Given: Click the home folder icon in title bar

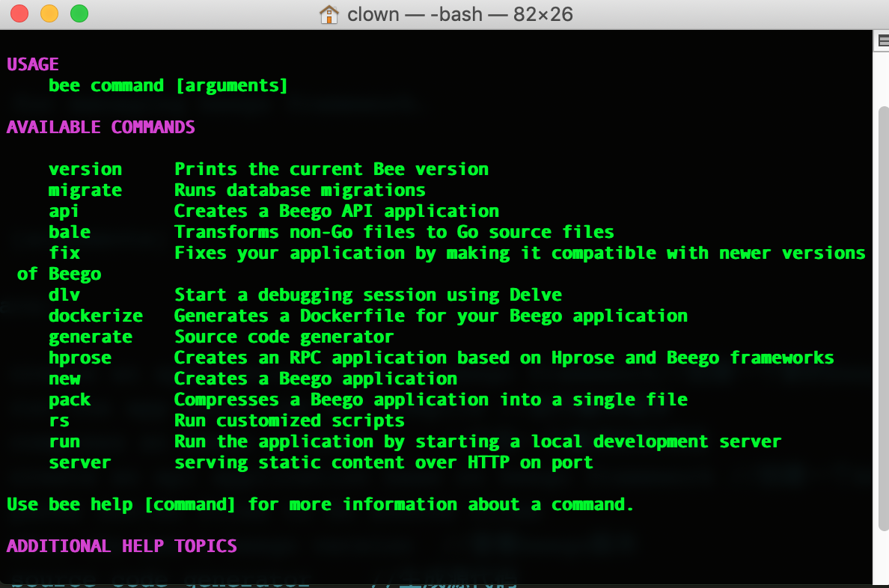Looking at the screenshot, I should 329,14.
